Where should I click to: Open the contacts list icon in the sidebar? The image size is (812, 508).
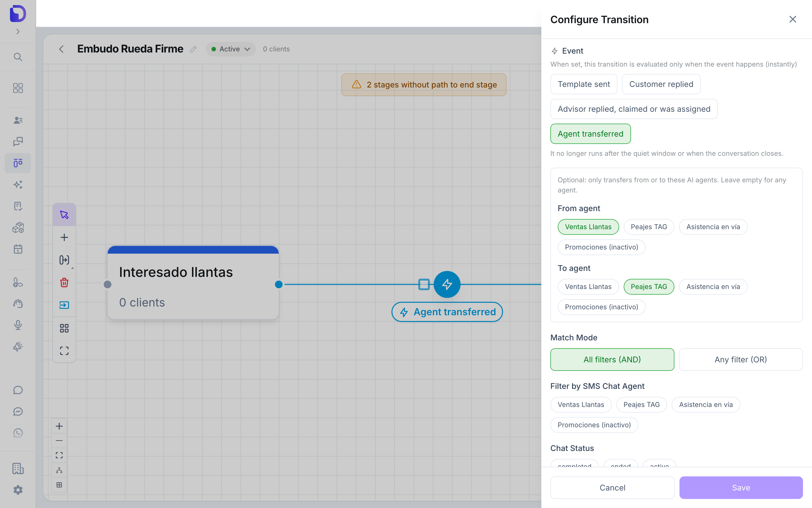point(18,120)
